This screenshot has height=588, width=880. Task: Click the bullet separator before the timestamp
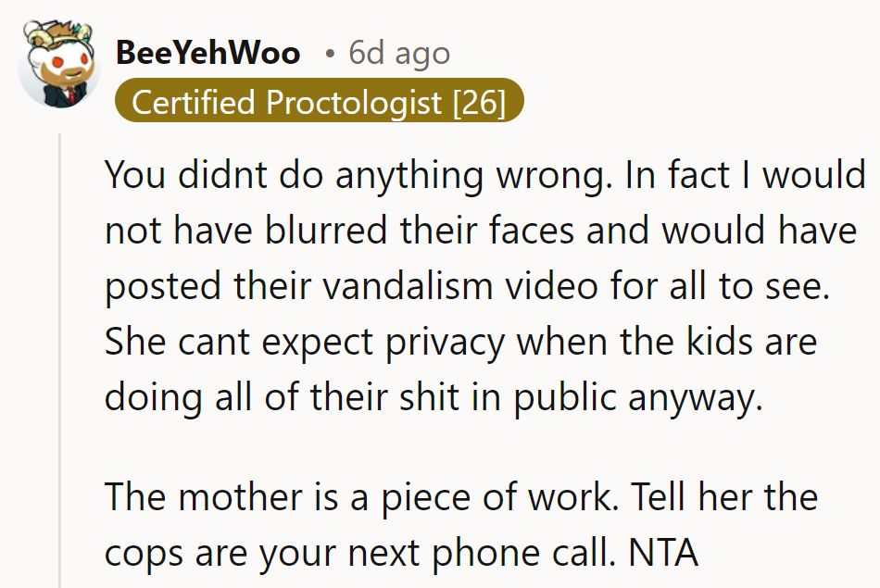(329, 54)
